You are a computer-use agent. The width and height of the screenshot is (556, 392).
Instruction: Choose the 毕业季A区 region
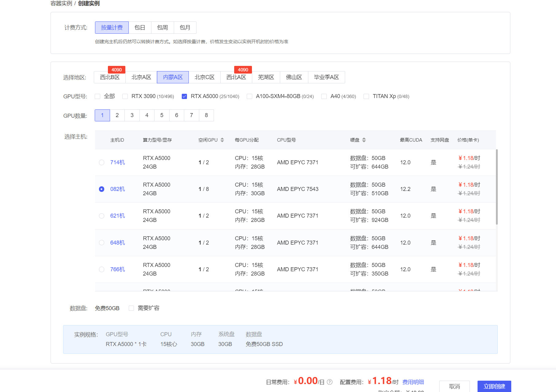point(326,77)
